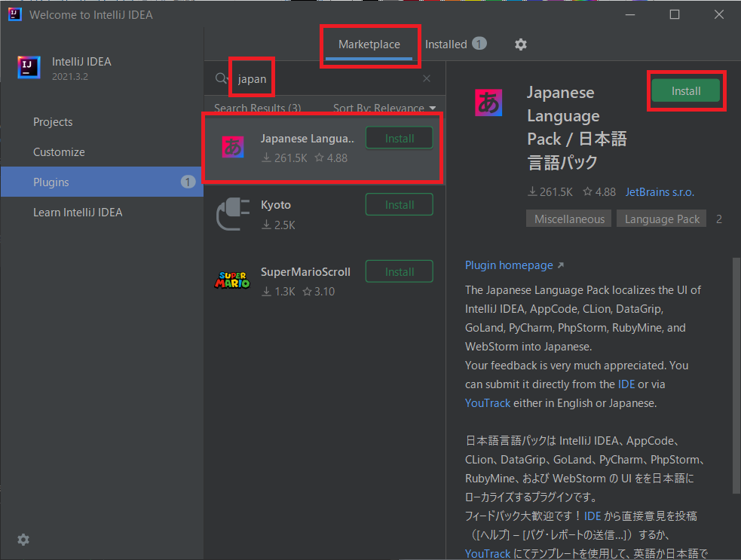Open the settings gear in the window's lower-left corner
This screenshot has width=741, height=560.
[x=23, y=539]
